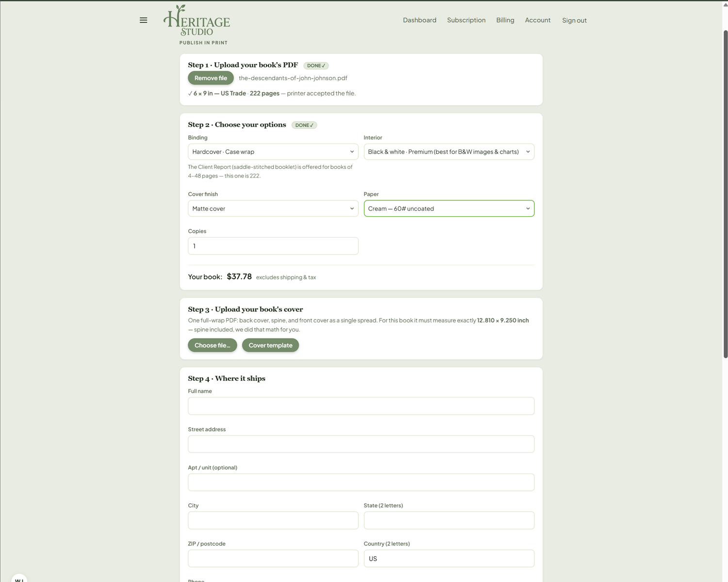This screenshot has height=582, width=728.
Task: Focus the Street address field
Action: pos(361,444)
